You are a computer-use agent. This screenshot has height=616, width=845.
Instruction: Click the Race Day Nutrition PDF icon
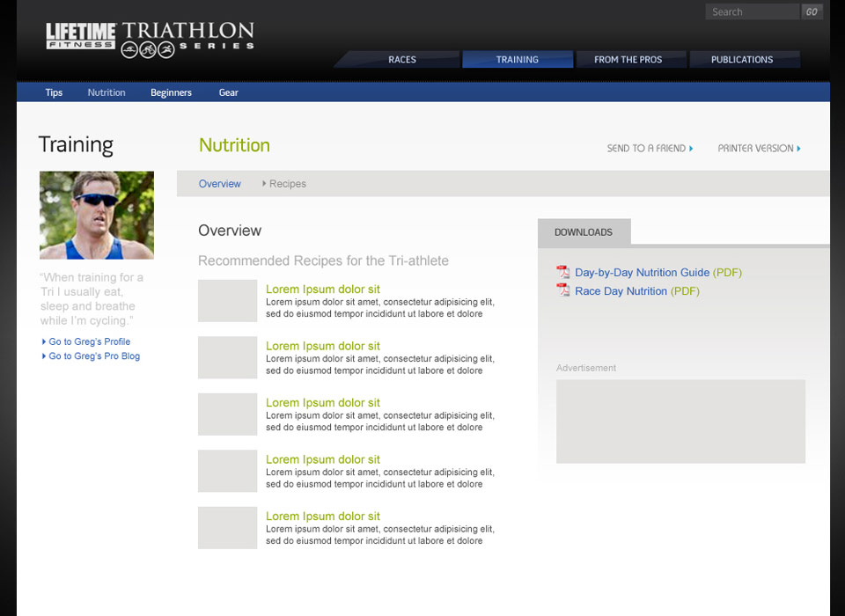click(563, 290)
